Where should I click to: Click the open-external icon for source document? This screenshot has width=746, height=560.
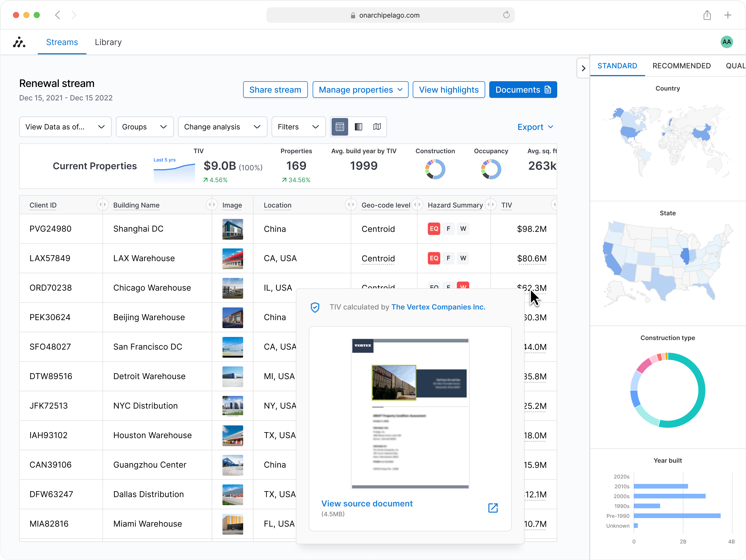click(x=493, y=508)
